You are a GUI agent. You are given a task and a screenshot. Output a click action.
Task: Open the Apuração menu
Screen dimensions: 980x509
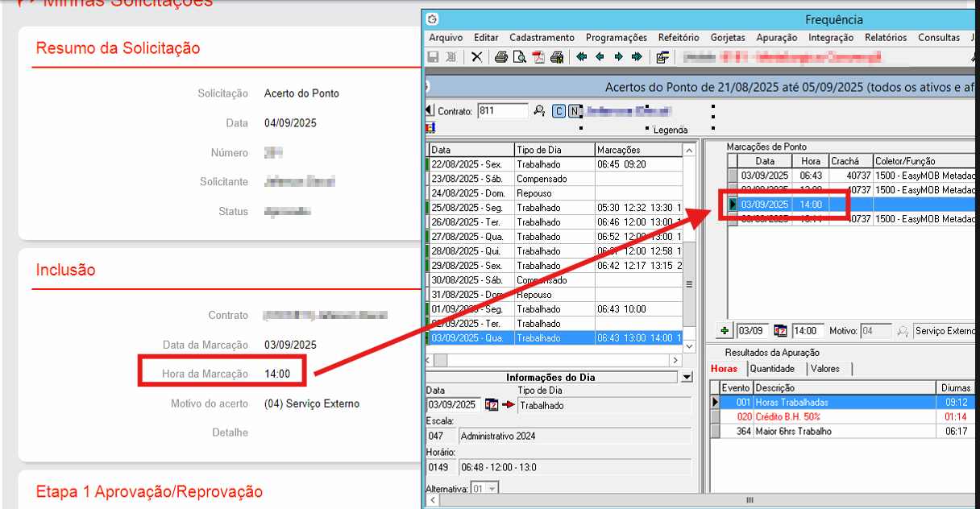tap(776, 38)
